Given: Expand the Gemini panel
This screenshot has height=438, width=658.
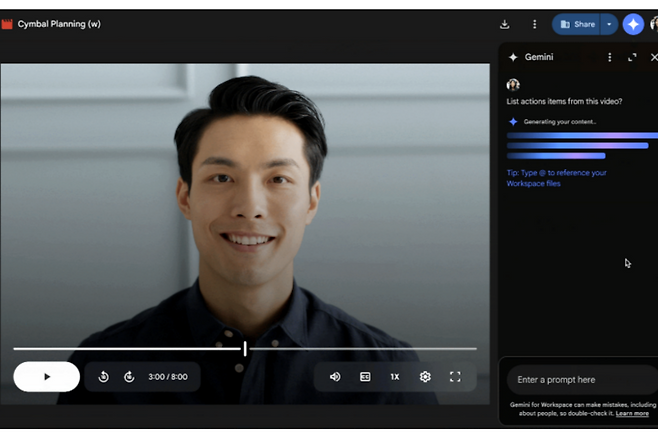Looking at the screenshot, I should click(x=632, y=58).
